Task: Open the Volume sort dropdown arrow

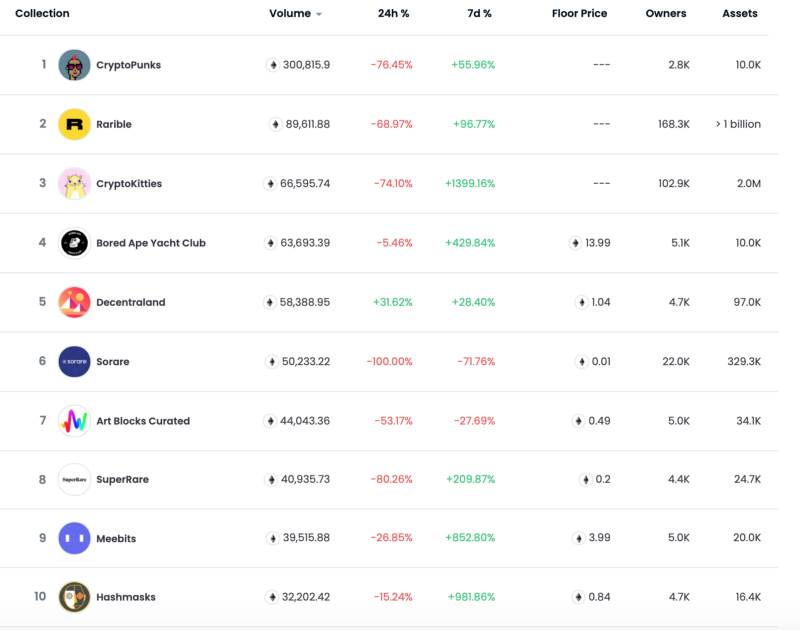Action: coord(320,14)
